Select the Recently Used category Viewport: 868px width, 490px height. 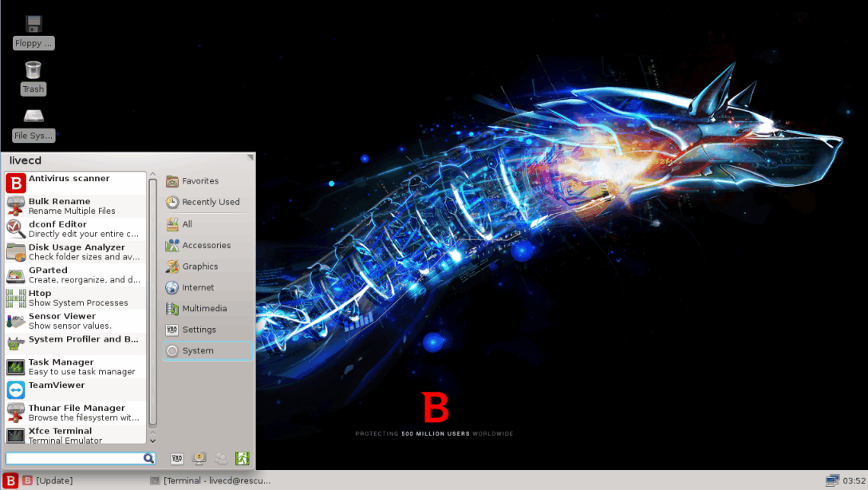pyautogui.click(x=207, y=202)
